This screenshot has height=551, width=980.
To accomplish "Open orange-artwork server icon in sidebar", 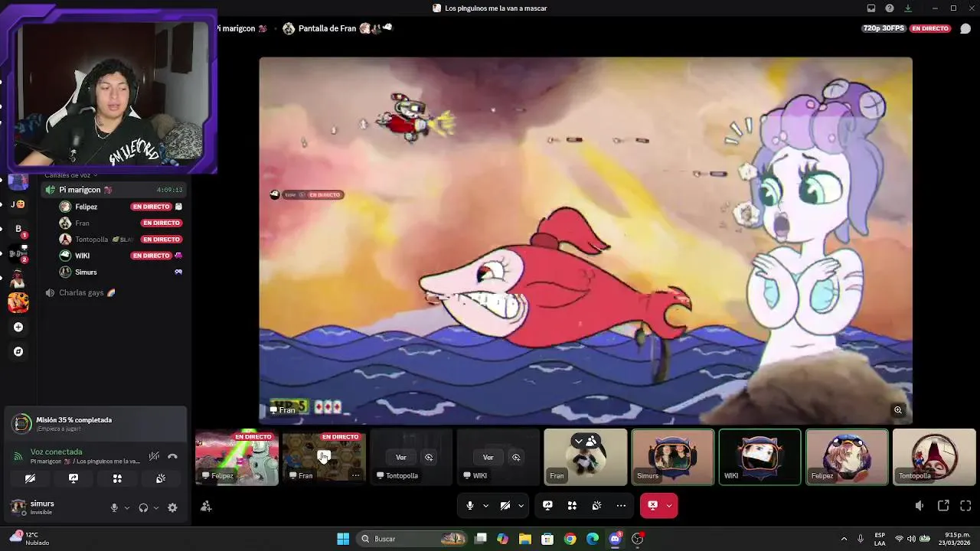I will [18, 302].
